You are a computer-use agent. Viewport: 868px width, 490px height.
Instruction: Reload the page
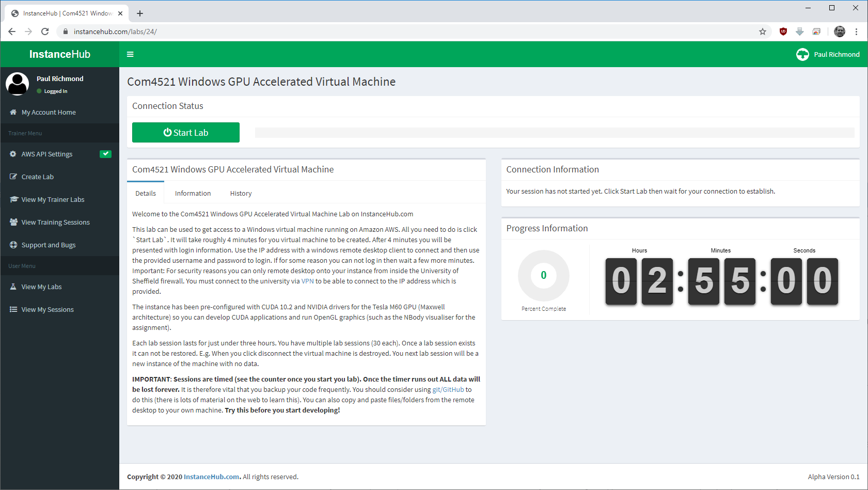(x=45, y=31)
